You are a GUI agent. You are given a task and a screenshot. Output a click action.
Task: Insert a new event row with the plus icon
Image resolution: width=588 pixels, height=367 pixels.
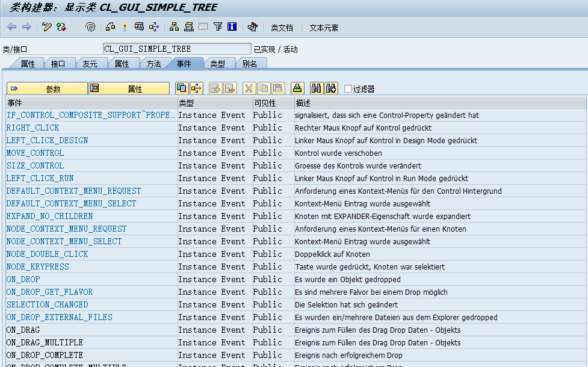[215, 87]
